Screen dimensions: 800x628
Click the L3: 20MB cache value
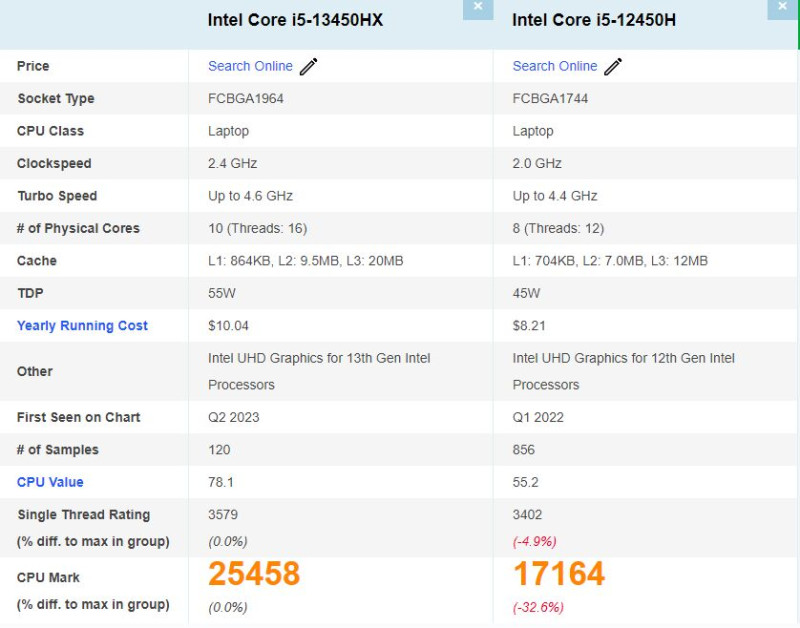click(374, 261)
